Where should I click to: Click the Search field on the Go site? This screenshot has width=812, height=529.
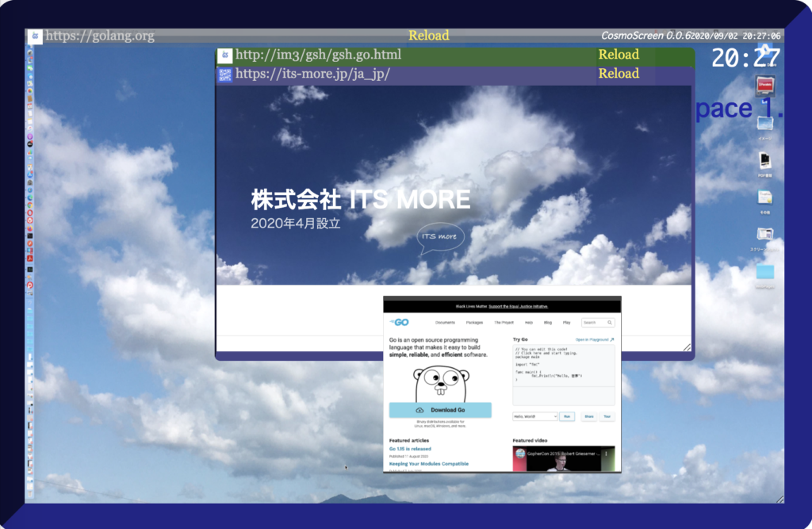point(595,323)
